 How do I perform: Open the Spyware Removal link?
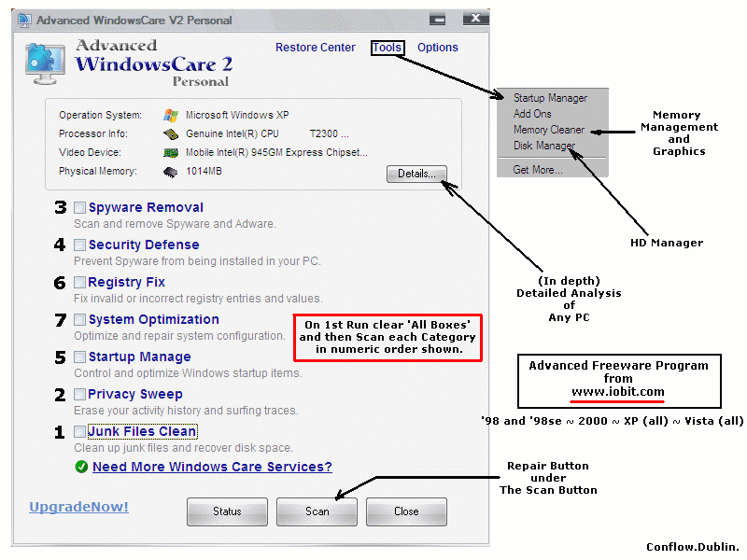pos(146,207)
